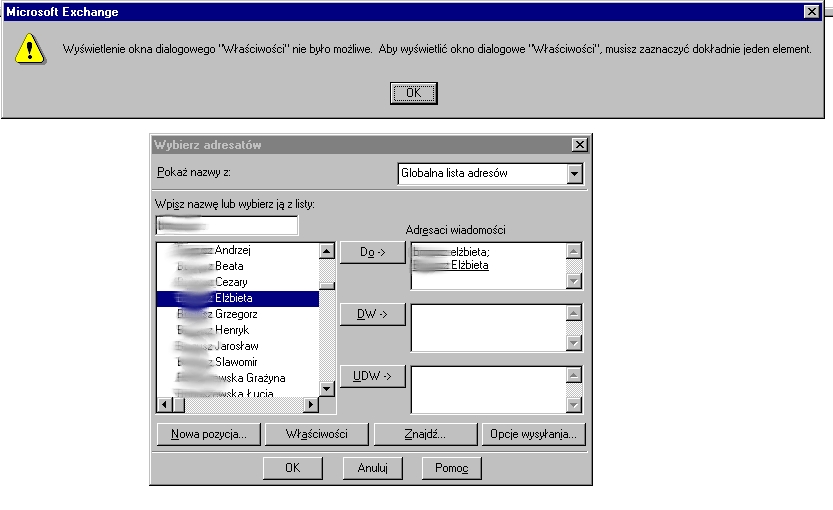Click the name search input field
Screen dimensions: 833x510
pos(227,225)
